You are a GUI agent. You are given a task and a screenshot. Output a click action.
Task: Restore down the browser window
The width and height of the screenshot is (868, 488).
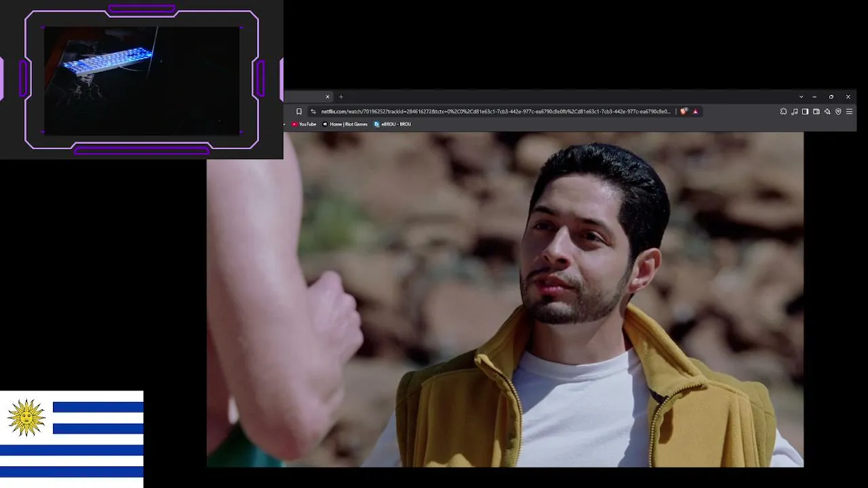[x=831, y=97]
